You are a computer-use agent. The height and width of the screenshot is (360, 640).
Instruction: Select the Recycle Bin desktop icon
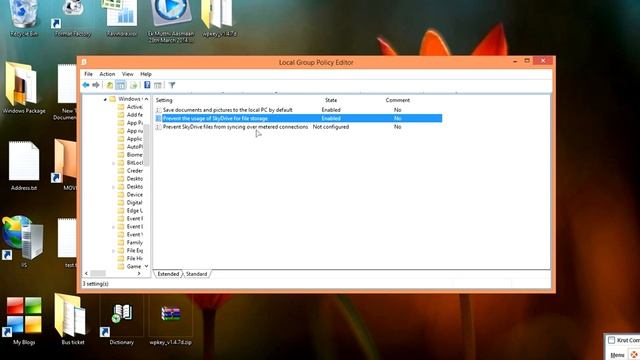click(x=24, y=18)
